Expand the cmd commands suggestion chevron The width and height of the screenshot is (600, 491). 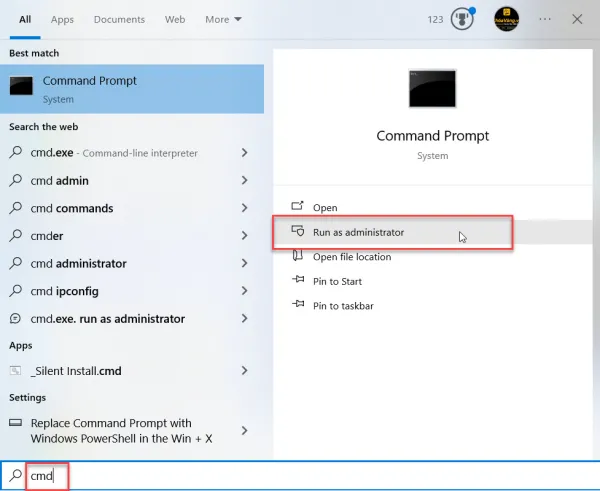pyautogui.click(x=245, y=208)
